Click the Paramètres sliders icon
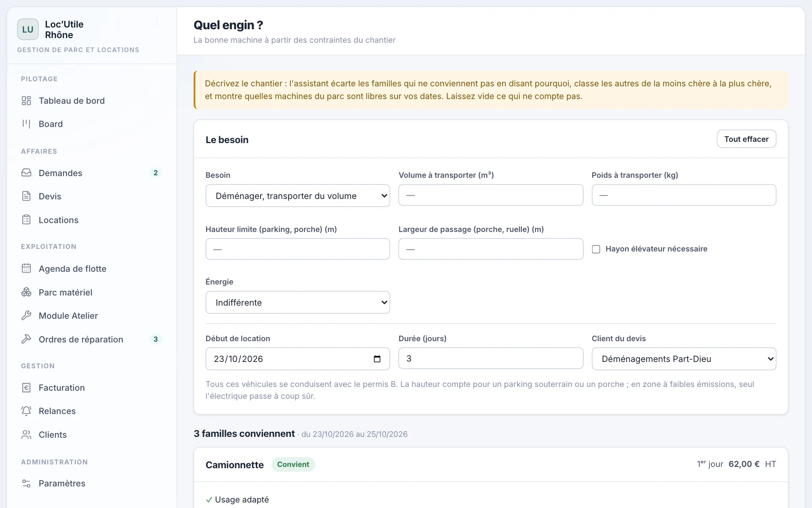This screenshot has height=508, width=812. coord(26,483)
